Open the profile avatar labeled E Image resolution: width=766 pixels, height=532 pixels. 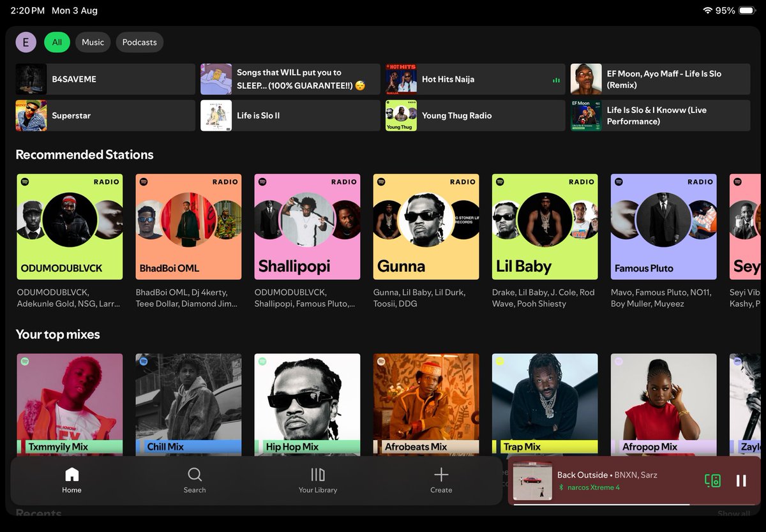pos(26,42)
